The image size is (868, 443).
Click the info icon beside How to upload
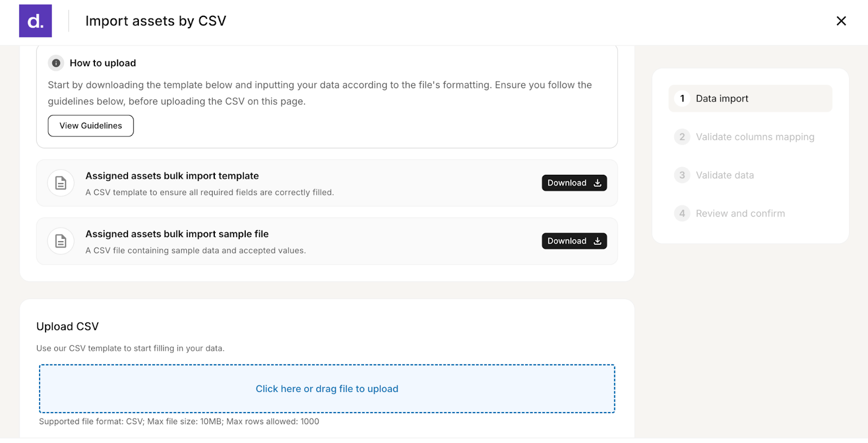(x=56, y=63)
